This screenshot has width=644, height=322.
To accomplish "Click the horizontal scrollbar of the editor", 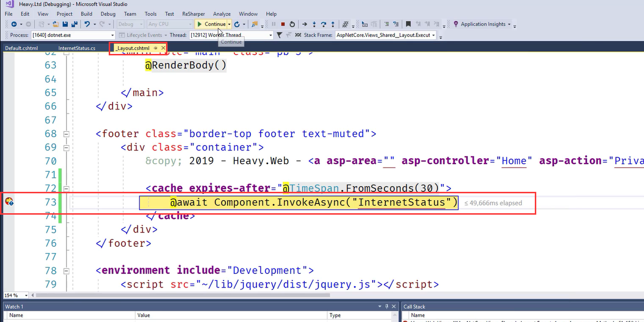I will coord(183,295).
